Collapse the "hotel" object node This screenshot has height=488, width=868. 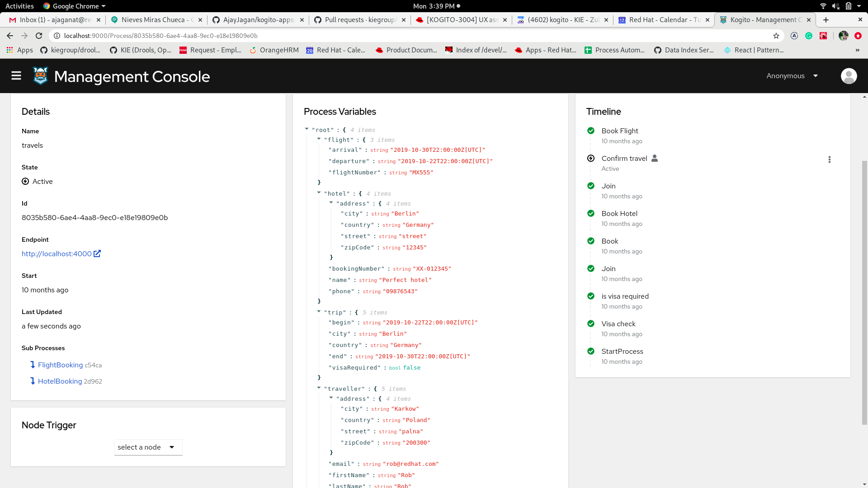[x=319, y=193]
